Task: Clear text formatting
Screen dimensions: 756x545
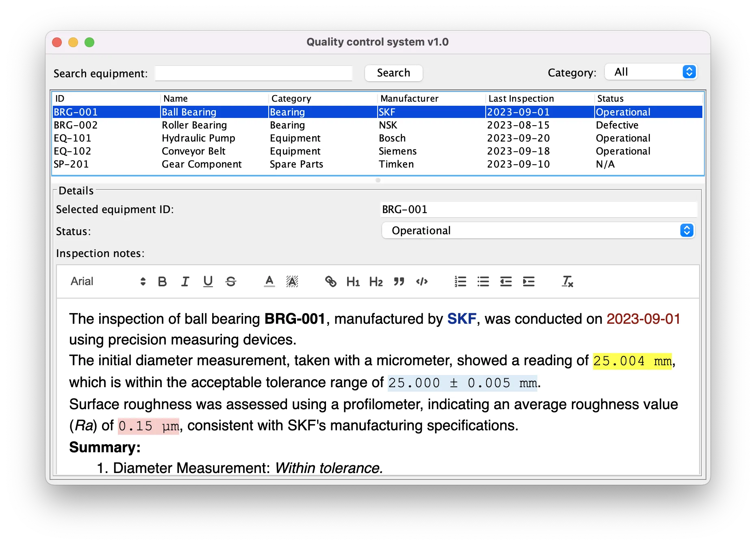Action: 567,281
